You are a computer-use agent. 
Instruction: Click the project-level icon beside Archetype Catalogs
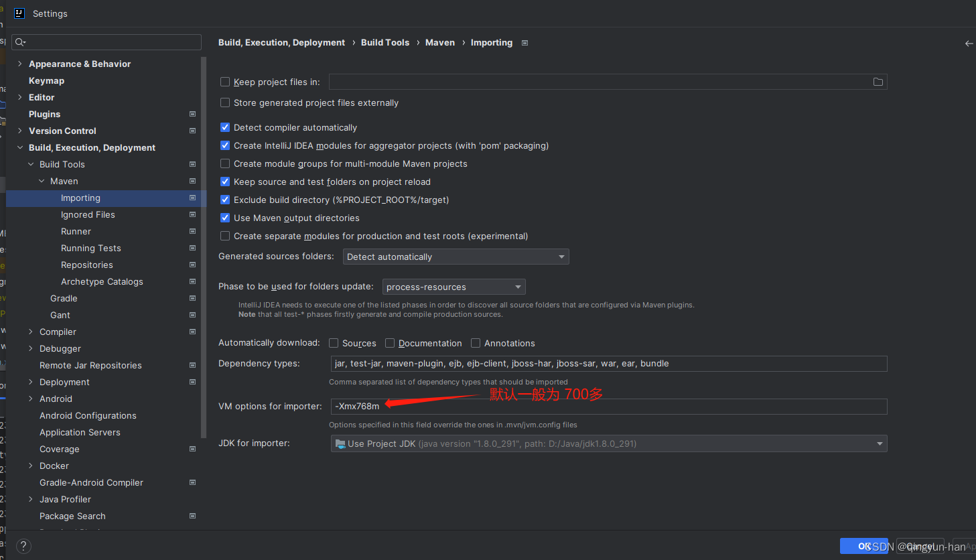(x=192, y=281)
